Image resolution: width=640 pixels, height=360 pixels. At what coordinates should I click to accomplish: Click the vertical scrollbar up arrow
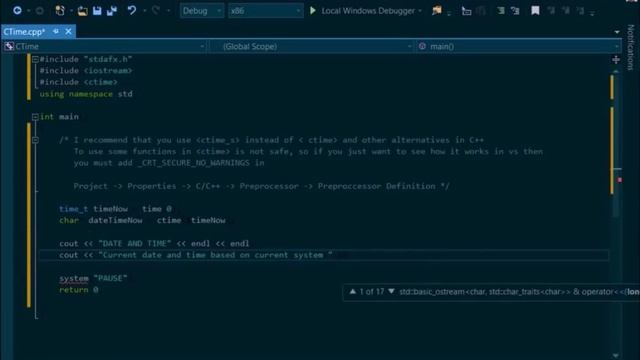coord(616,71)
